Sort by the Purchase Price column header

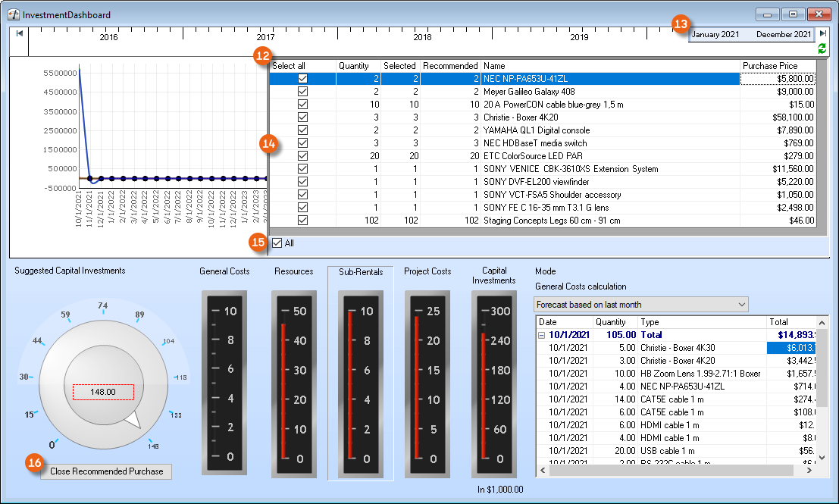(x=777, y=66)
